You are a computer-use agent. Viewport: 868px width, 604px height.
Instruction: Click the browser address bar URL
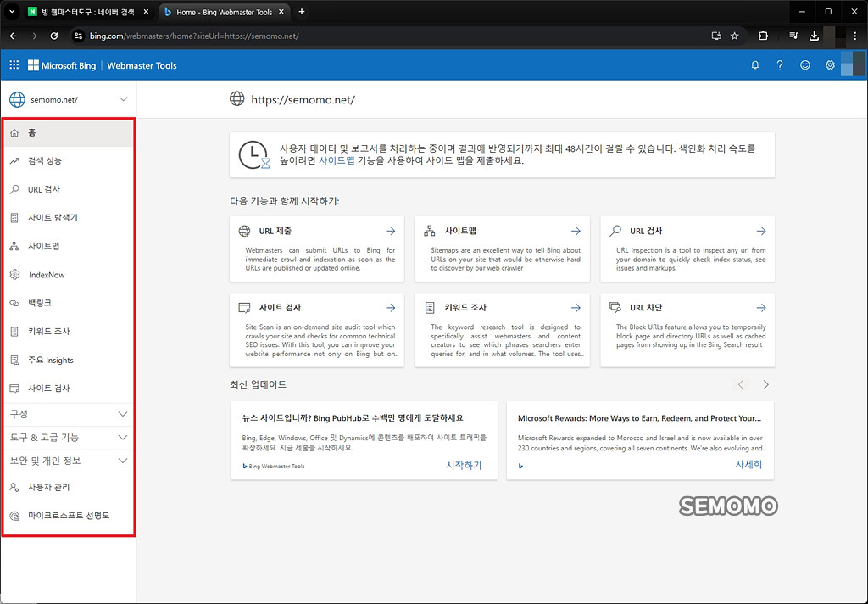194,36
